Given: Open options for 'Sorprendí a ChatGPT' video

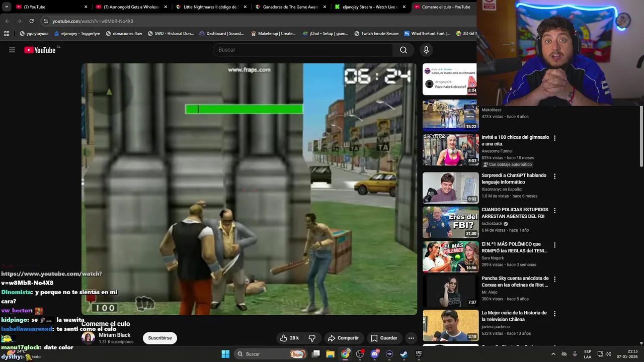Looking at the screenshot, I should point(555,176).
